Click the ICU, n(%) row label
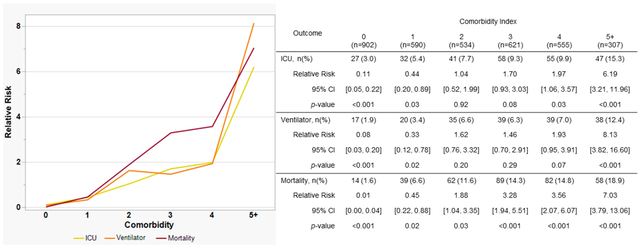644x248 pixels. pos(296,59)
